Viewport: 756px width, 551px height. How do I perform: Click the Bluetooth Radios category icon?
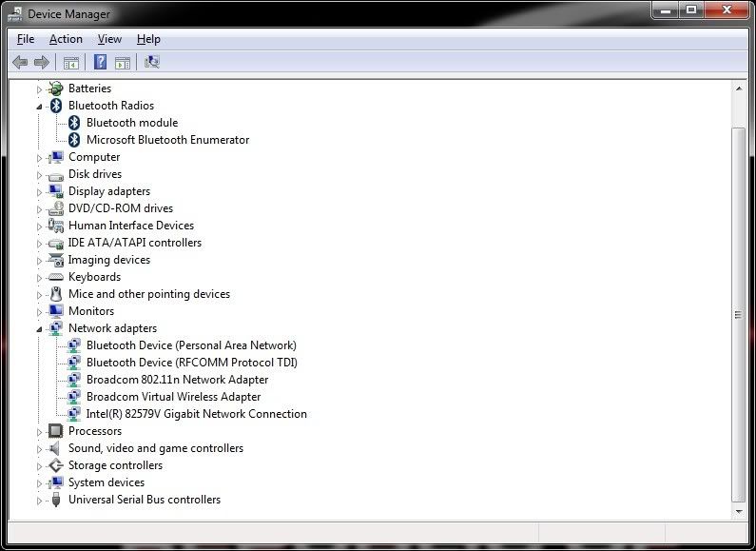tap(56, 106)
